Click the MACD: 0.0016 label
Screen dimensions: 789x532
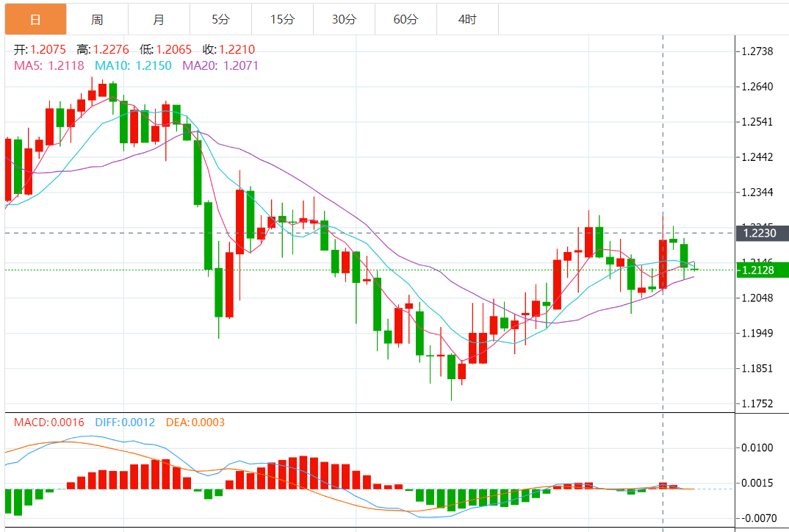pos(48,423)
